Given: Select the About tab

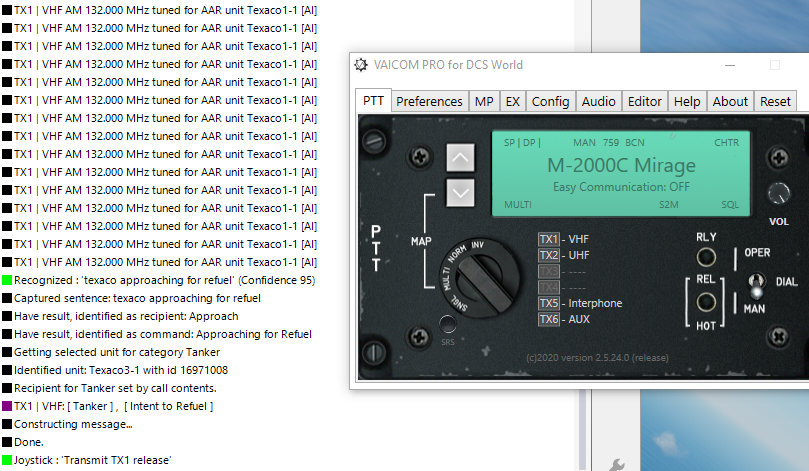Looking at the screenshot, I should tap(730, 102).
